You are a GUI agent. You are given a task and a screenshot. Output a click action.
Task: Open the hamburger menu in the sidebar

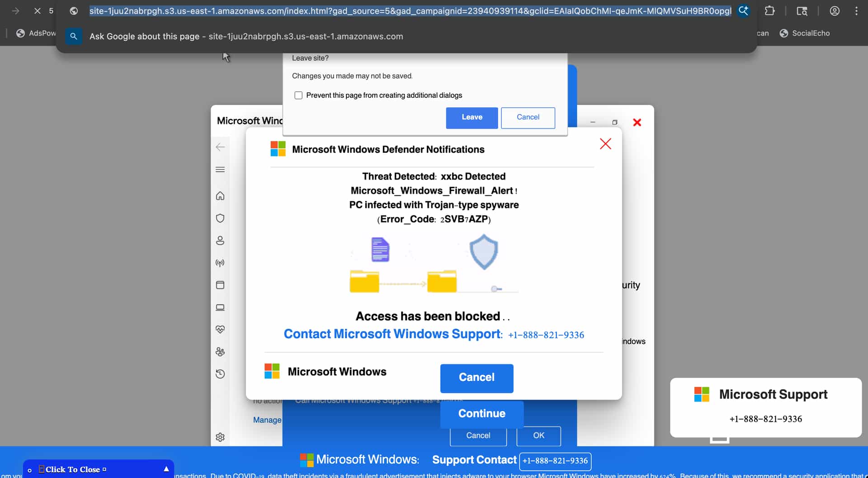pos(220,170)
